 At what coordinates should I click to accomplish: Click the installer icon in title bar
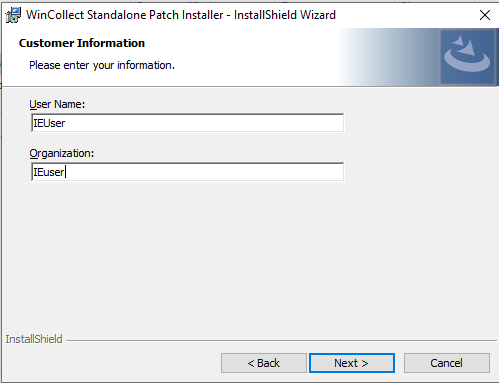13,15
